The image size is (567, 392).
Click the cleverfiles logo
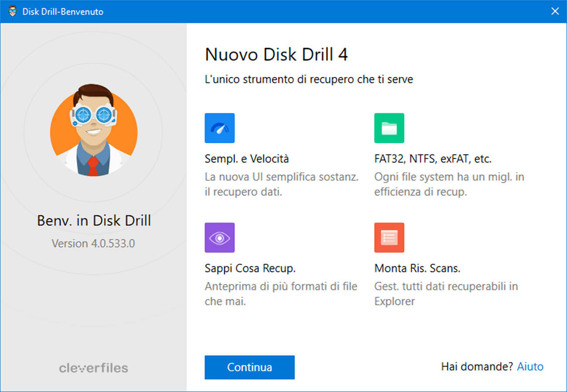click(x=94, y=368)
